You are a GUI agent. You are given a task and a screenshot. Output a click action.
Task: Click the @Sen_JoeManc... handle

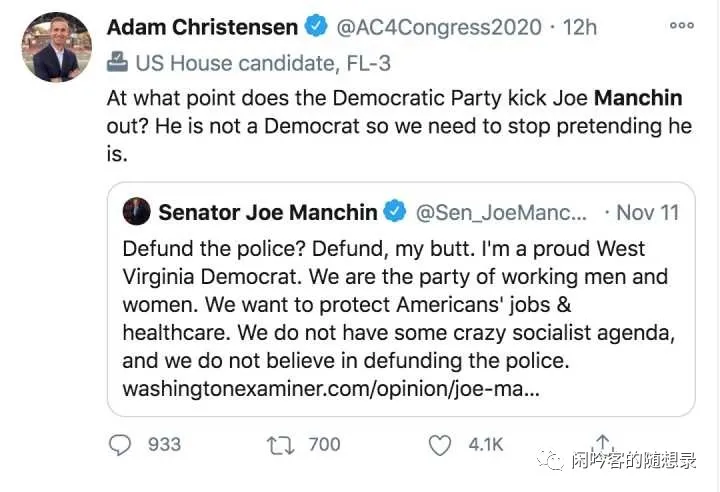(x=502, y=212)
